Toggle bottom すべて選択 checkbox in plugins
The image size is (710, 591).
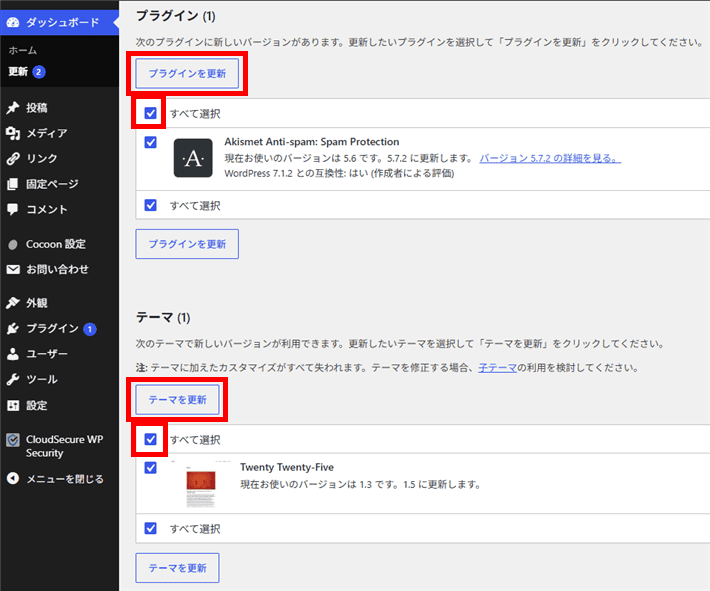pyautogui.click(x=150, y=205)
